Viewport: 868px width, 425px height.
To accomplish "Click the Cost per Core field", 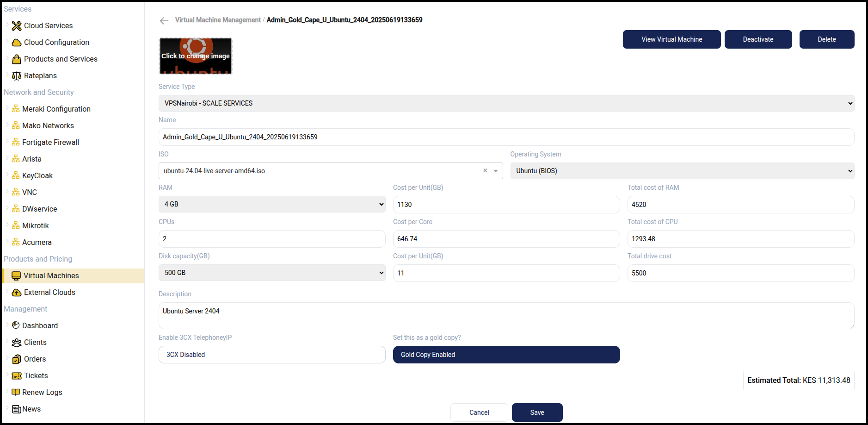I will point(506,239).
